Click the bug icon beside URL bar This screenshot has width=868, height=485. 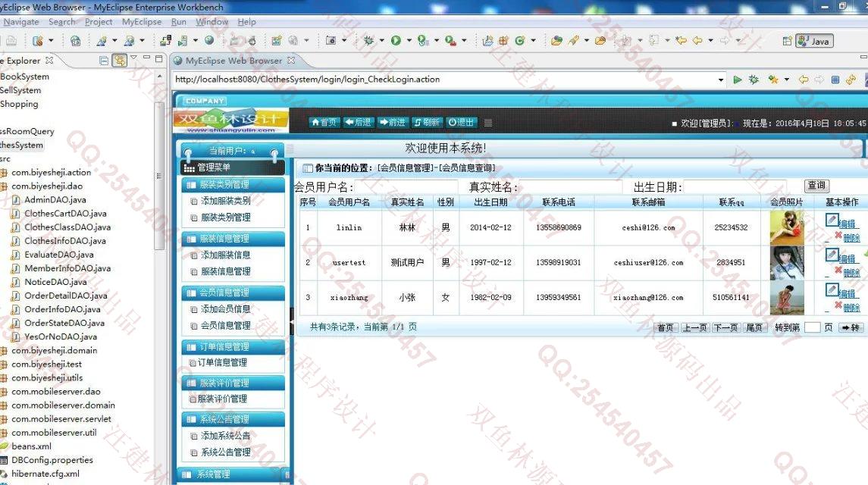click(754, 80)
